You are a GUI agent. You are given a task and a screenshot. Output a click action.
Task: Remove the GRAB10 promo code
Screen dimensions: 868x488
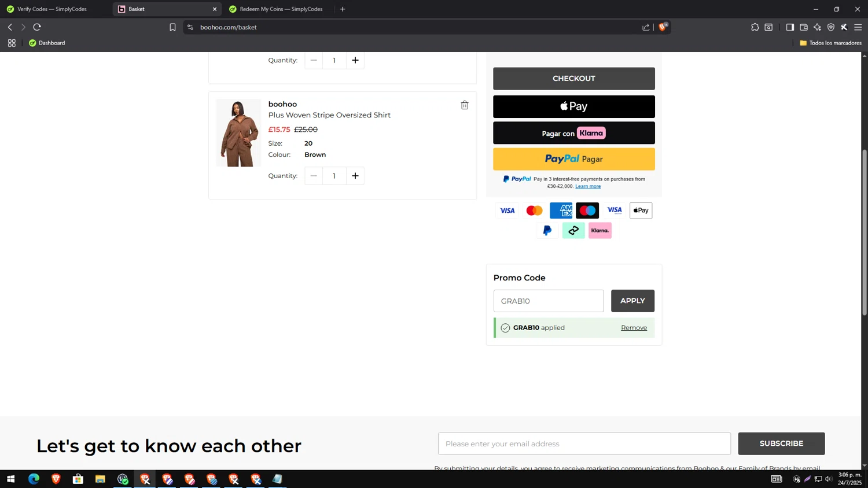634,328
